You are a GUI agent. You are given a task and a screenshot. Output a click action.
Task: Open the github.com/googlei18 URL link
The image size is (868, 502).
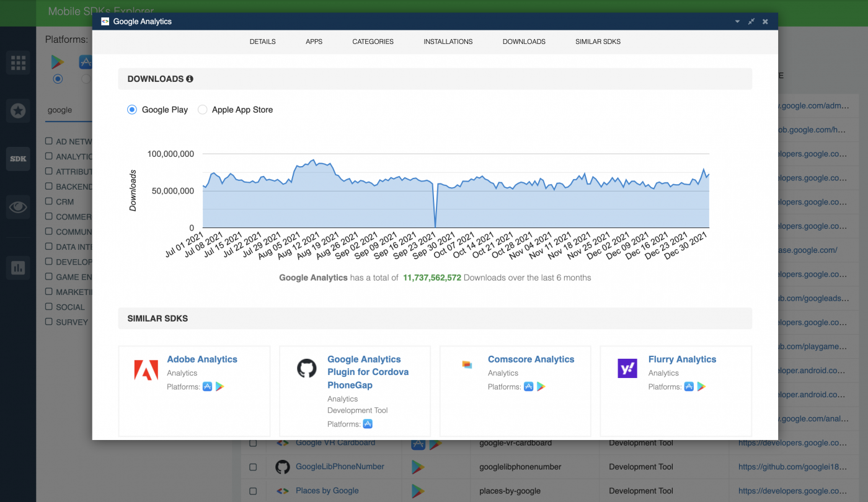click(792, 467)
